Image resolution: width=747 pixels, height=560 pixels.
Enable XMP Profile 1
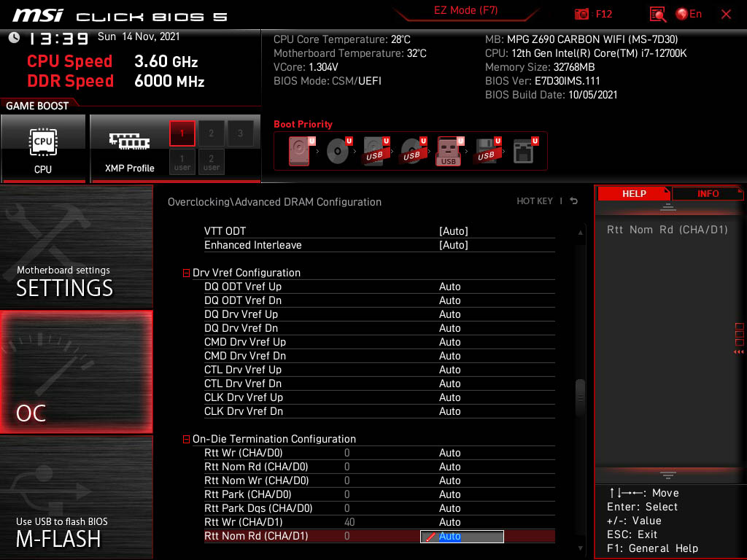pos(182,133)
